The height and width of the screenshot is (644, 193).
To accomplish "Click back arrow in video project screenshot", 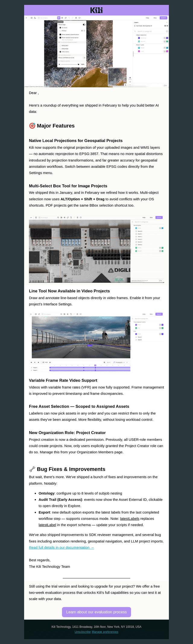I will [31, 314].
